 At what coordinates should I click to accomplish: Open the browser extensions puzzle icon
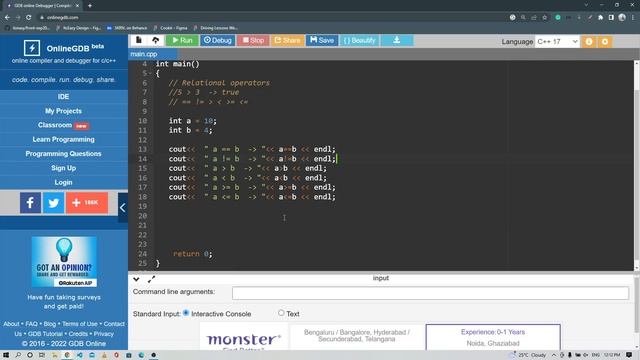pos(600,18)
